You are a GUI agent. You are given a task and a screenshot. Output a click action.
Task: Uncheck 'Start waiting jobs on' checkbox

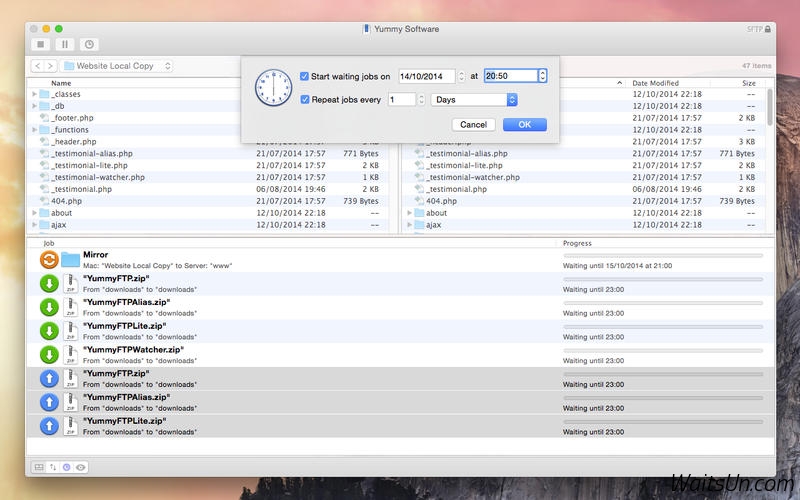305,76
